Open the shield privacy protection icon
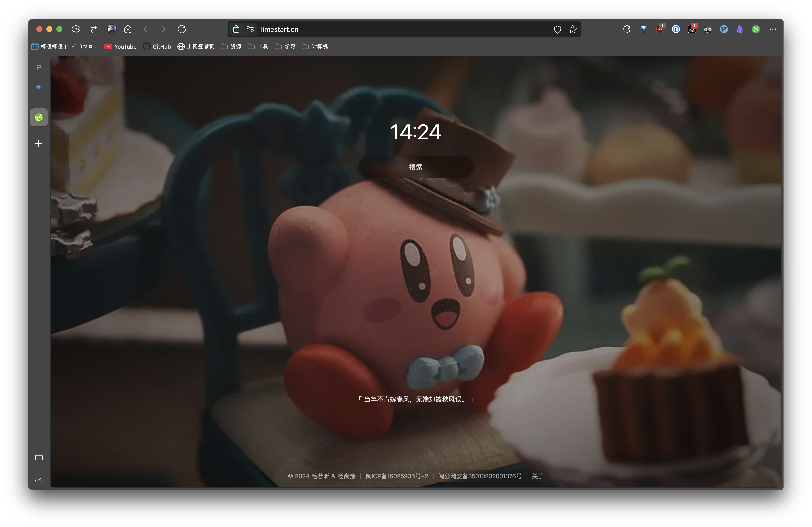This screenshot has height=527, width=812. pos(557,29)
